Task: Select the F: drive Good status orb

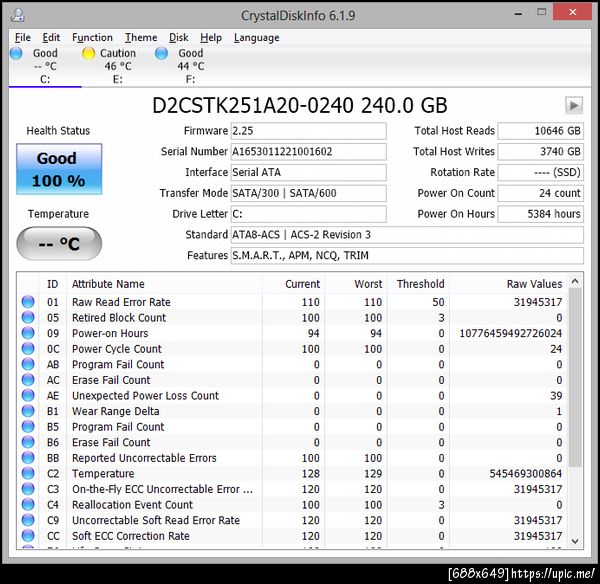Action: point(161,53)
